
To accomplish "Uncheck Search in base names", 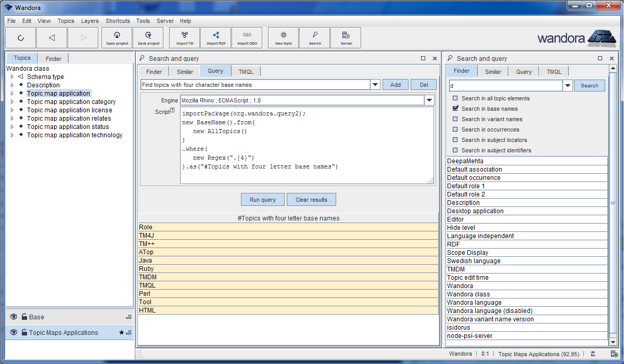I will coord(455,109).
